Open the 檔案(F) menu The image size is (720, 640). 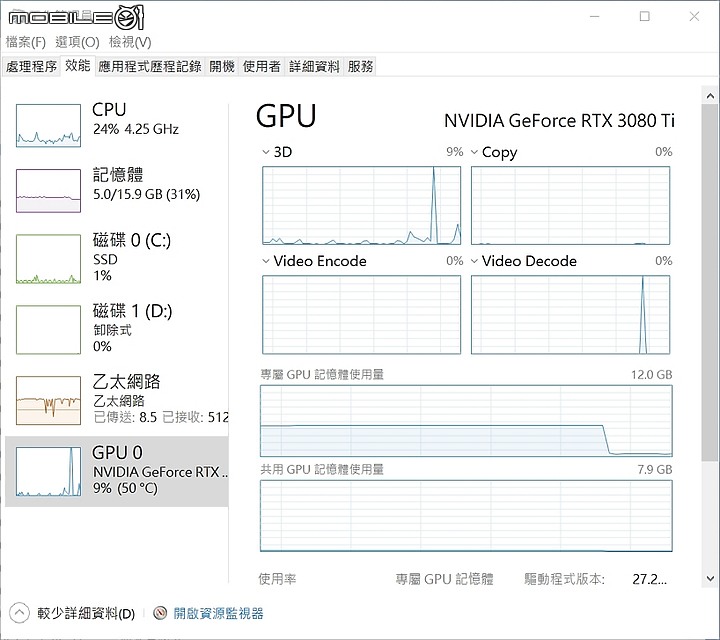pos(25,42)
